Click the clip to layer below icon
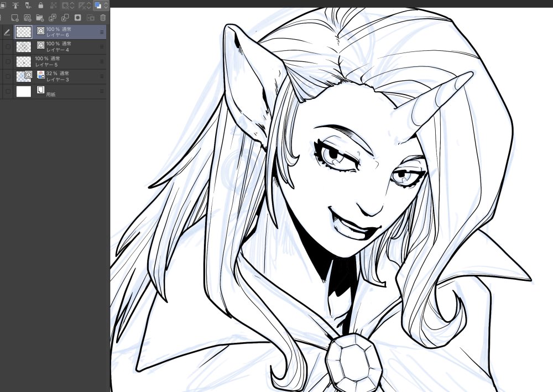 [3, 6]
